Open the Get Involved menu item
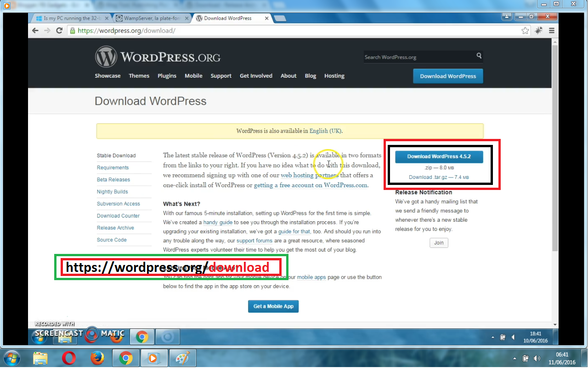The width and height of the screenshot is (588, 368). [x=256, y=76]
